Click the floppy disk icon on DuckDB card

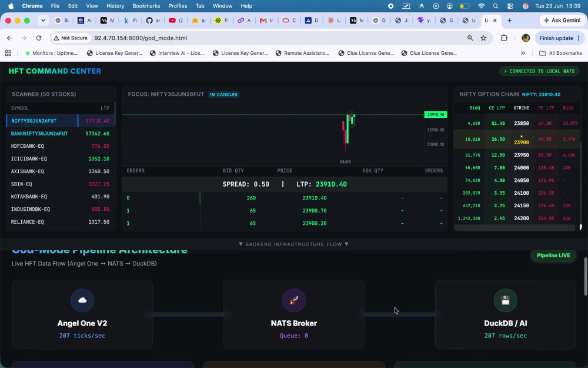click(x=505, y=300)
